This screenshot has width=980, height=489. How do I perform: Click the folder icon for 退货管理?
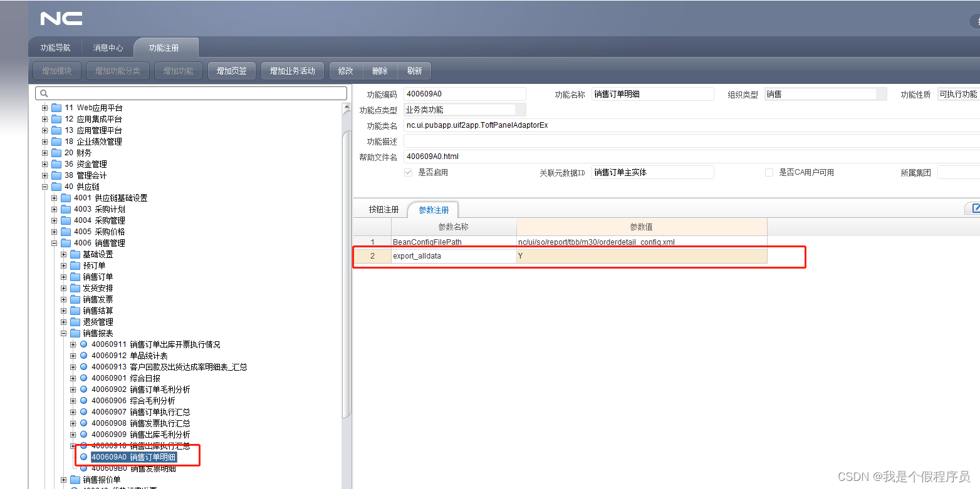[x=75, y=322]
